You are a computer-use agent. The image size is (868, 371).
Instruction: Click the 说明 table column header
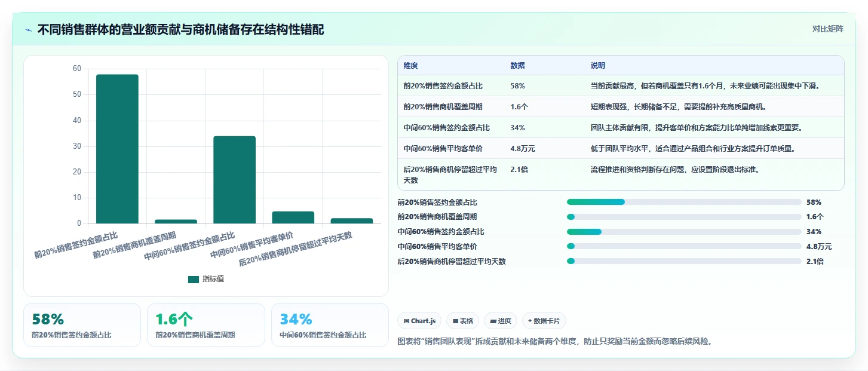[x=598, y=65]
